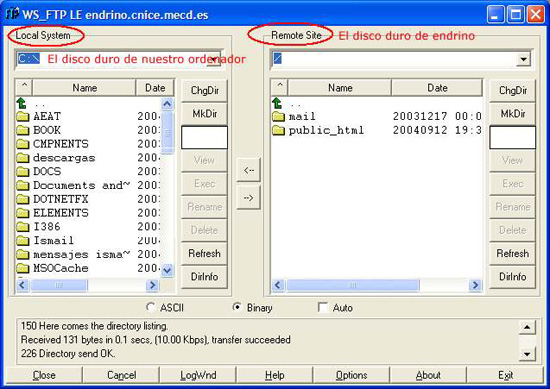Move local list vertical scrollbar thumb

[x=167, y=133]
